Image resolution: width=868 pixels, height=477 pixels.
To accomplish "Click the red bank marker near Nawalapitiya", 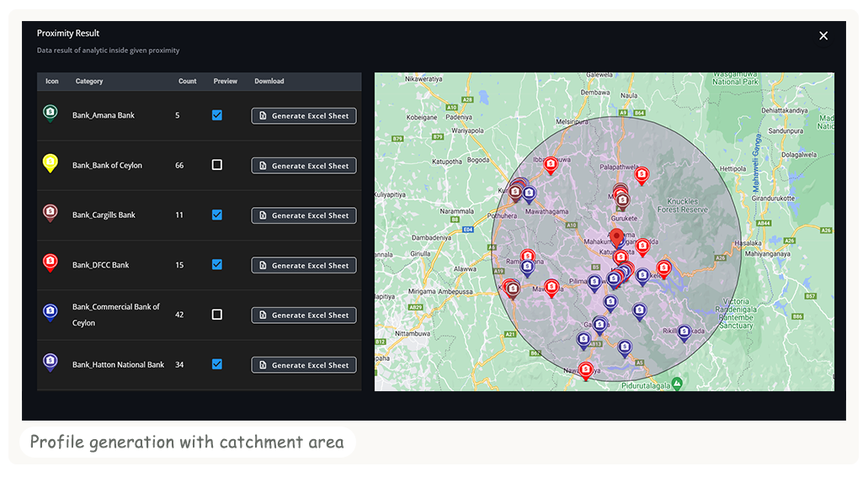I will 586,370.
